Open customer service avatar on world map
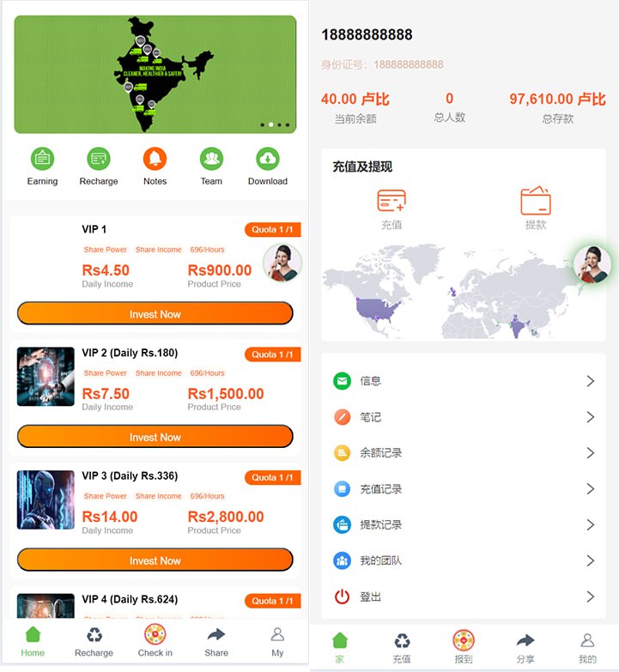The width and height of the screenshot is (619, 672). pos(592,264)
